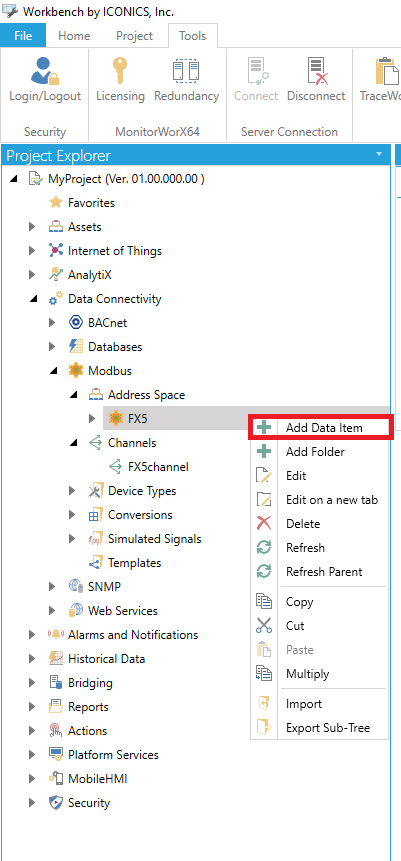Choose Export Sub-Tree in context menu
The height and width of the screenshot is (861, 401).
click(320, 728)
